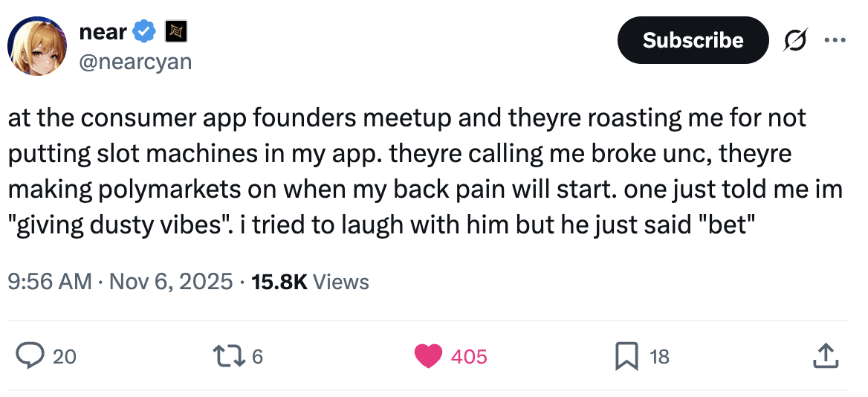The width and height of the screenshot is (868, 397).
Task: Click the share upload icon
Action: [x=825, y=357]
